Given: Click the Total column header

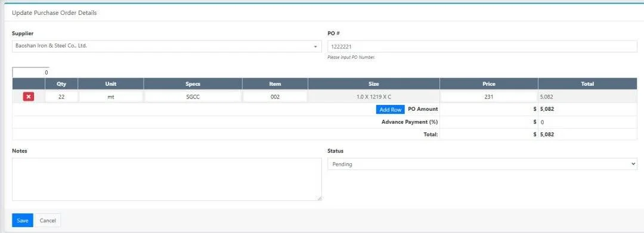Looking at the screenshot, I should coord(587,83).
